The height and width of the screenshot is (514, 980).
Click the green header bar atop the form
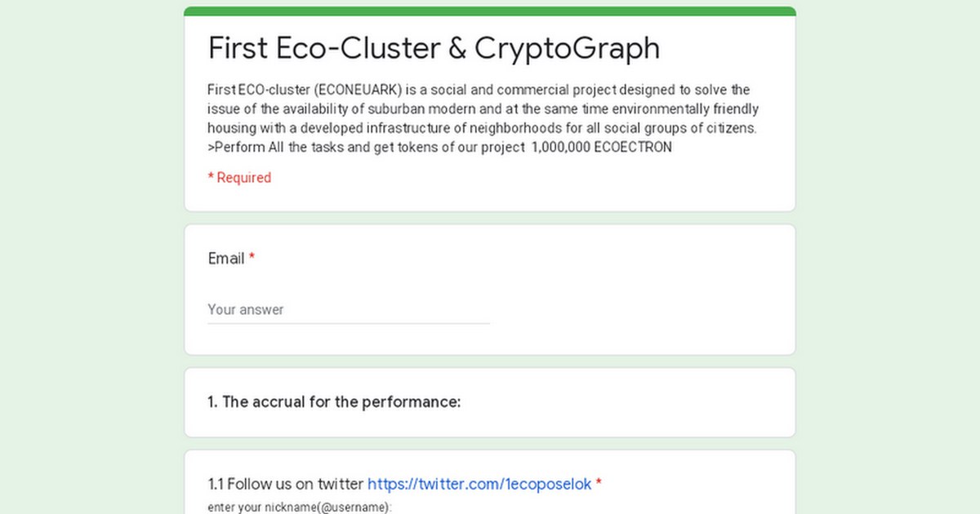[490, 11]
